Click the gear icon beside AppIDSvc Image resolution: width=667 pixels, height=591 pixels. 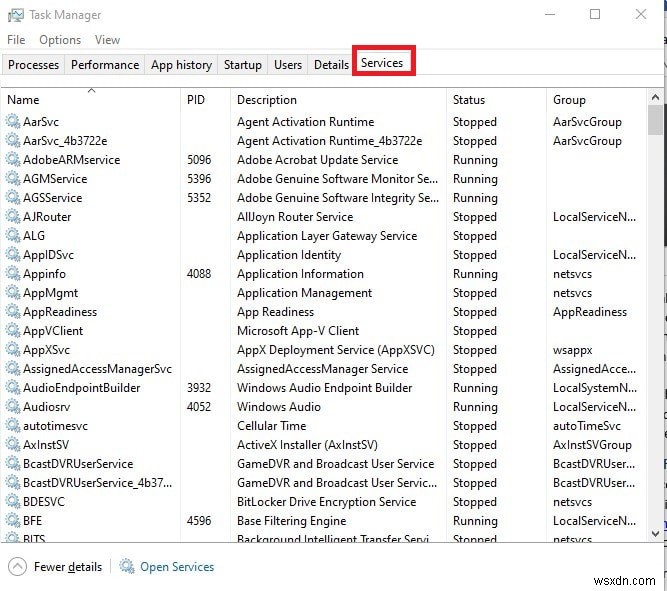(13, 254)
